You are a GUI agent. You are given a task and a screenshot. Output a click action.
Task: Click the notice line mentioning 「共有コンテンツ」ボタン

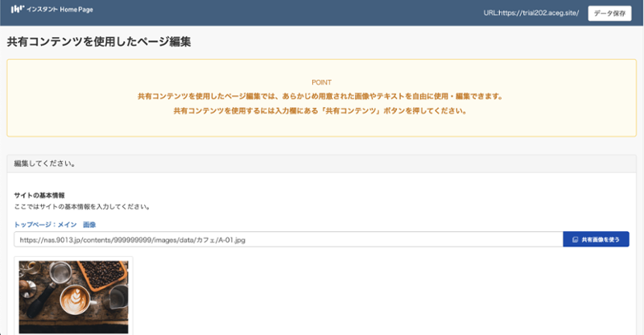(321, 110)
